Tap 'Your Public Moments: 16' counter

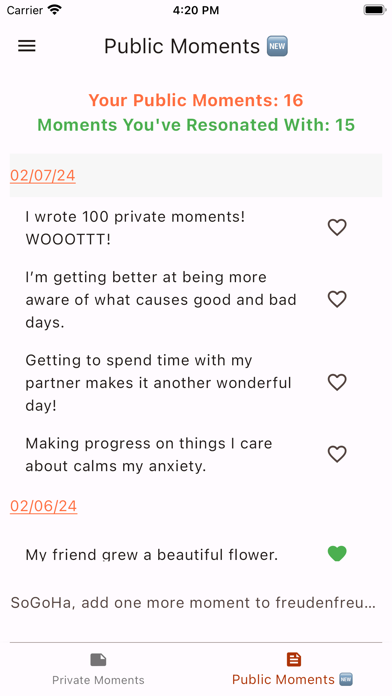pos(196,100)
